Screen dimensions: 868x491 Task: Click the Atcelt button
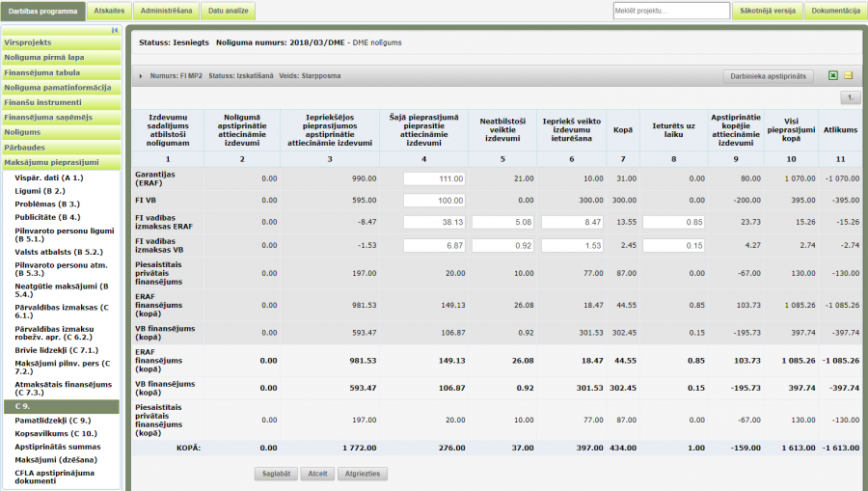point(316,474)
